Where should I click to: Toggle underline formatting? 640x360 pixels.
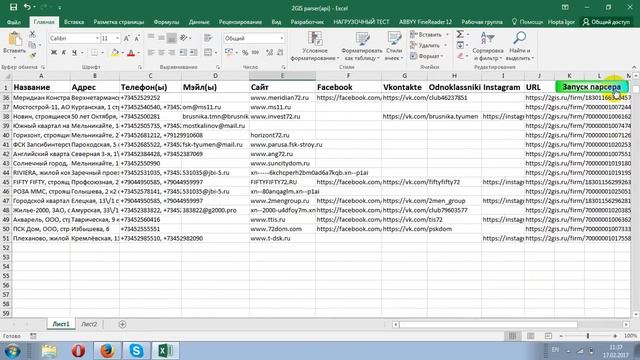tap(74, 52)
